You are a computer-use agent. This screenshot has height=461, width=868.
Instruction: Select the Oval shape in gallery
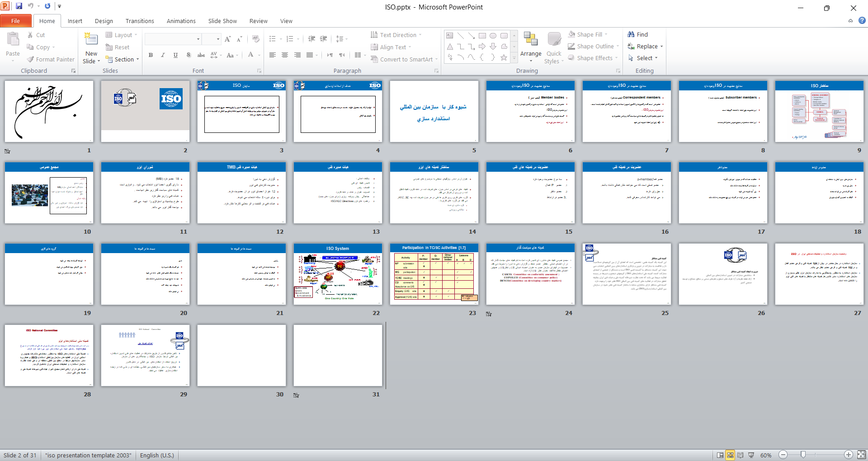click(x=493, y=35)
